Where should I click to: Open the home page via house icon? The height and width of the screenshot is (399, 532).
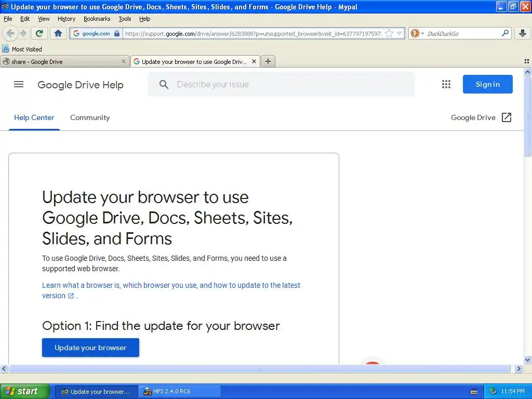coord(58,33)
